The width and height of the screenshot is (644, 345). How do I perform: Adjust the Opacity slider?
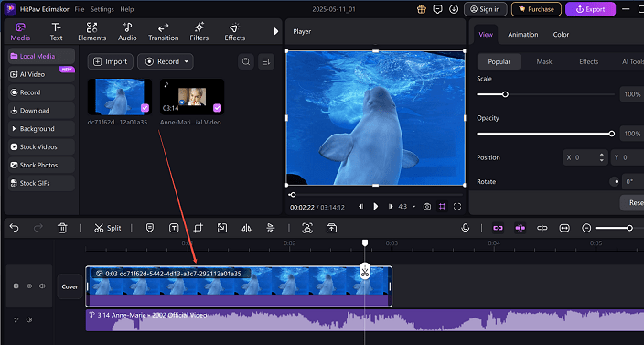click(612, 134)
